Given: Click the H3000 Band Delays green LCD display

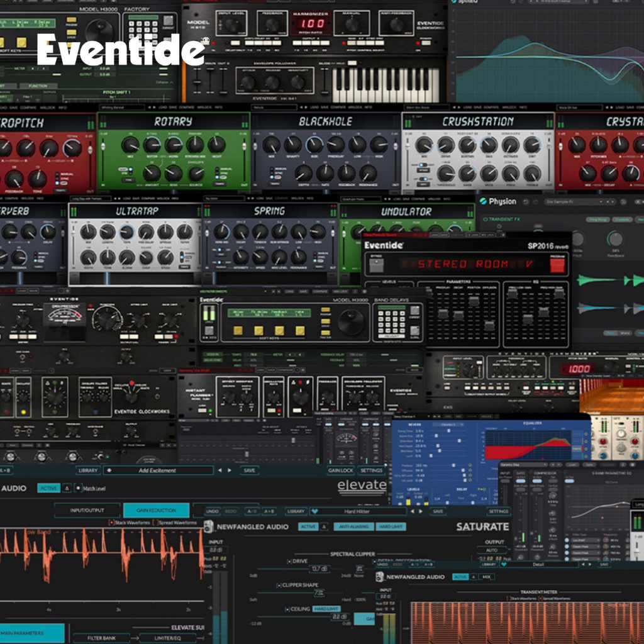Looking at the screenshot, I should (x=269, y=313).
